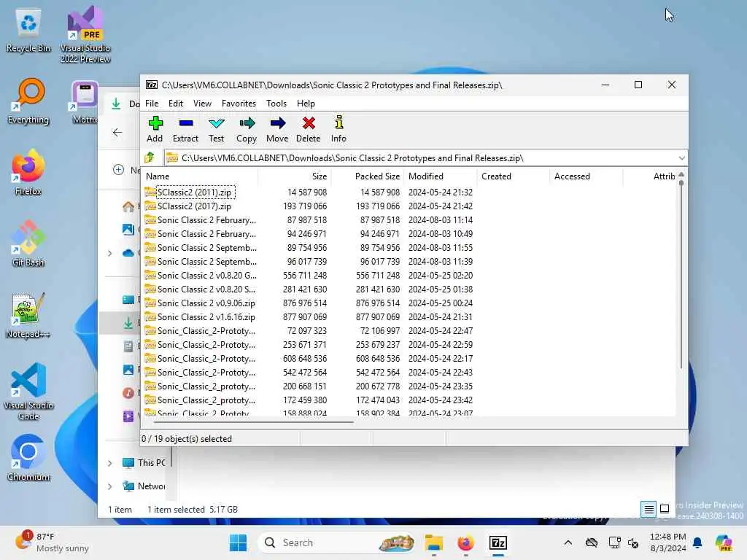The height and width of the screenshot is (560, 747).
Task: Open Chromium desktop shortcut
Action: pos(28,458)
